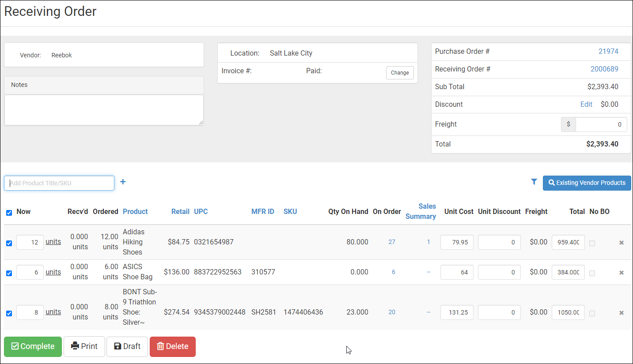Edit Now quantity 12 for Adidas

pyautogui.click(x=30, y=242)
